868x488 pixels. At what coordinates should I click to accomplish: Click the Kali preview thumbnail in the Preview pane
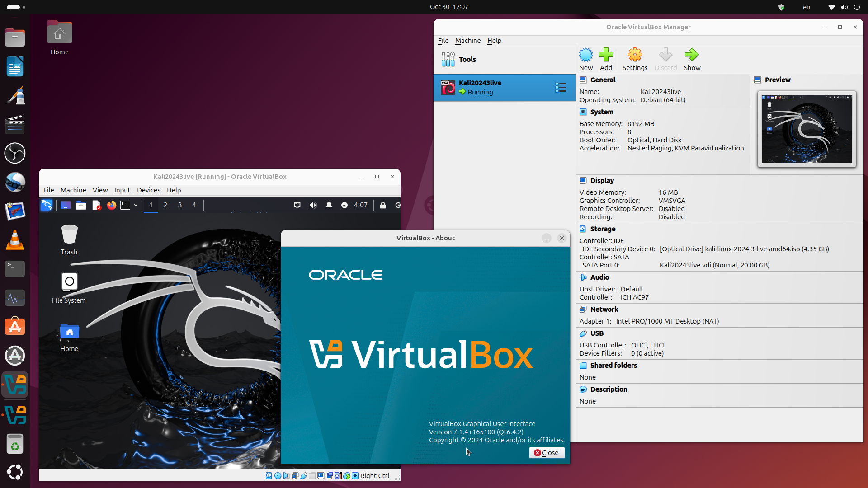click(x=806, y=129)
